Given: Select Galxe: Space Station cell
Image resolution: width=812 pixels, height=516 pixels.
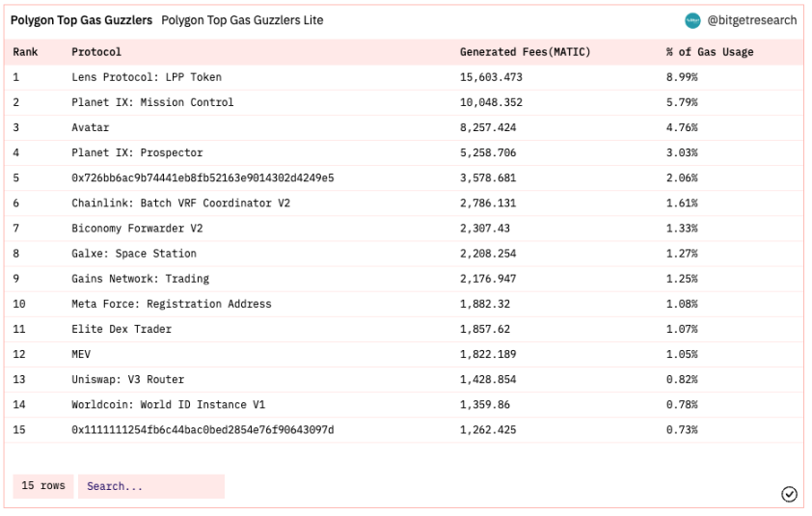Looking at the screenshot, I should [x=134, y=254].
